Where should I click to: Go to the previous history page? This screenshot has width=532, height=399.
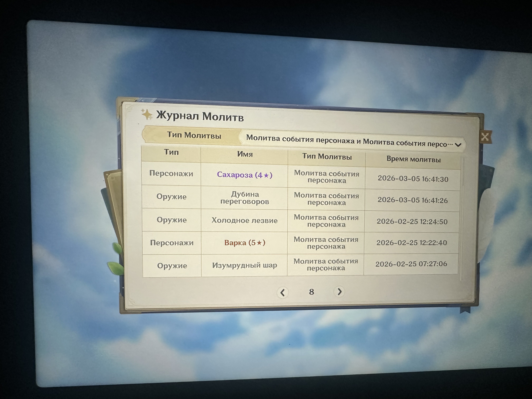[x=283, y=293]
